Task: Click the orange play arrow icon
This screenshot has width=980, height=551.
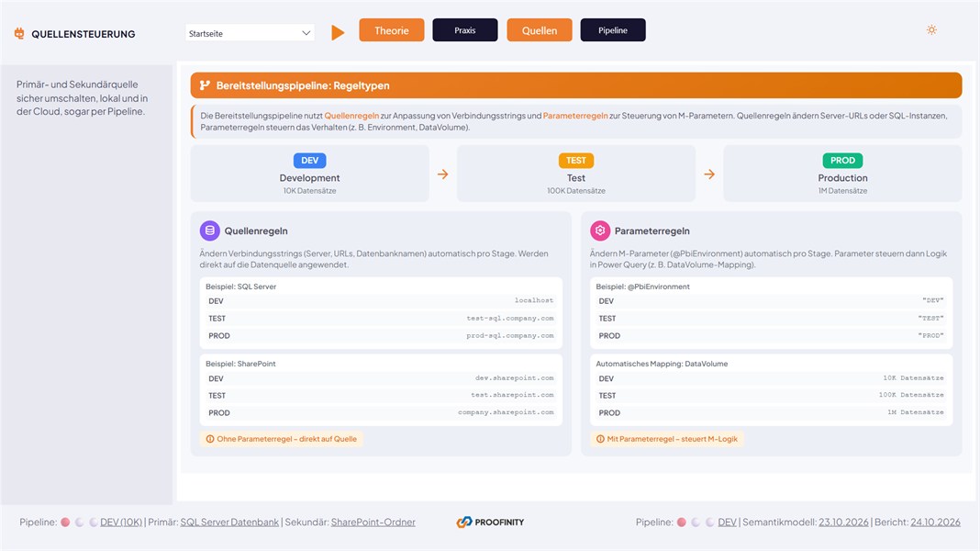Action: click(338, 32)
